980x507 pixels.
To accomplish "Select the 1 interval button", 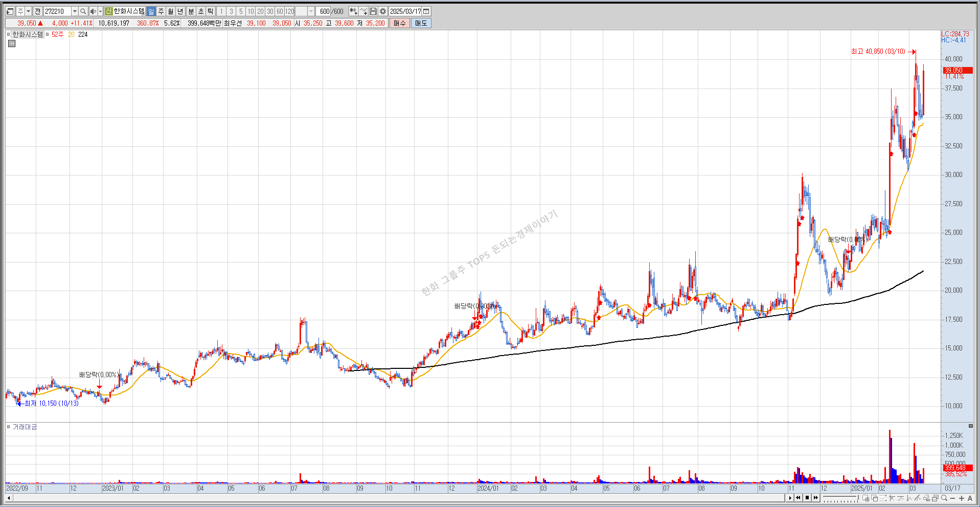I will tap(221, 11).
